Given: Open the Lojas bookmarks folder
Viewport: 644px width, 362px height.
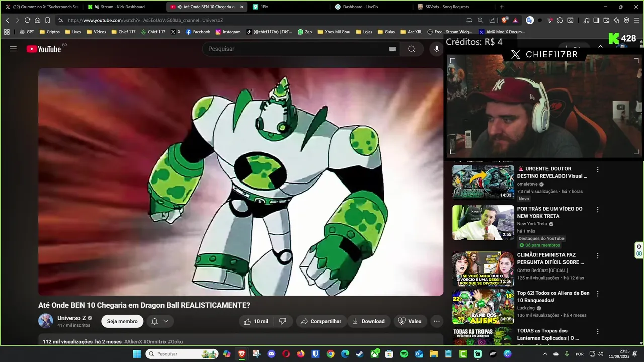Looking at the screenshot, I should pos(364,32).
